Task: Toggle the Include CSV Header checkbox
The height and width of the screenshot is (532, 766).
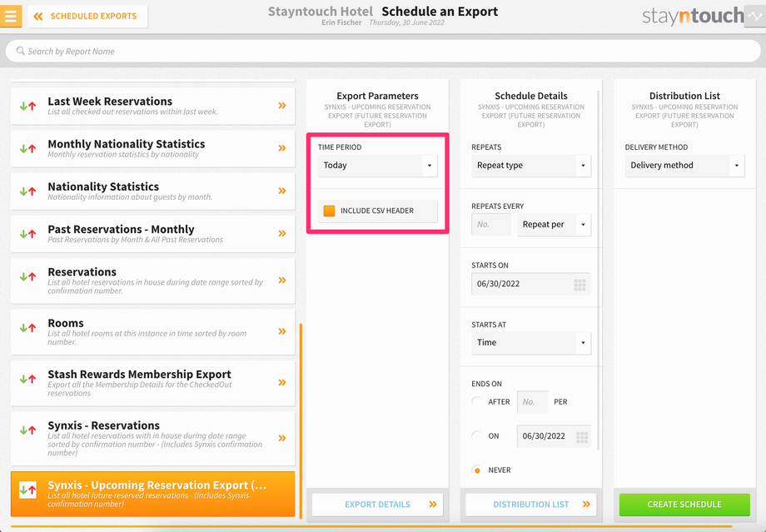Action: pos(329,211)
